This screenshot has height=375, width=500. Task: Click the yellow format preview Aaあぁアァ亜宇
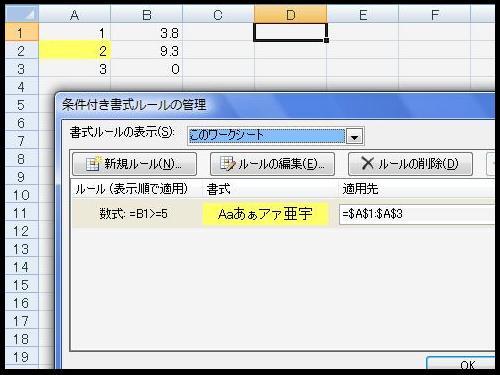tap(265, 214)
